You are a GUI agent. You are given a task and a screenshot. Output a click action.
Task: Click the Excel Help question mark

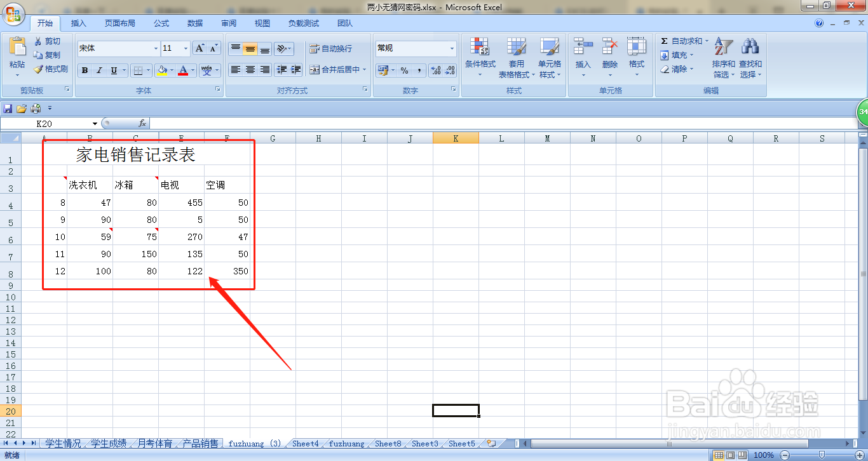pyautogui.click(x=819, y=23)
